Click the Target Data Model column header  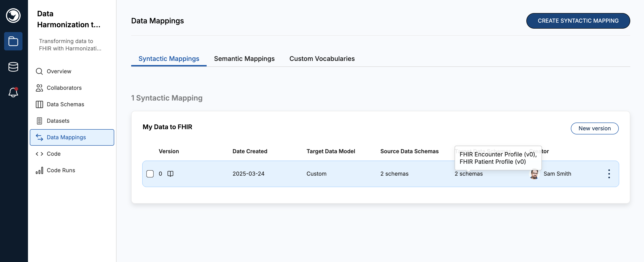[330, 151]
